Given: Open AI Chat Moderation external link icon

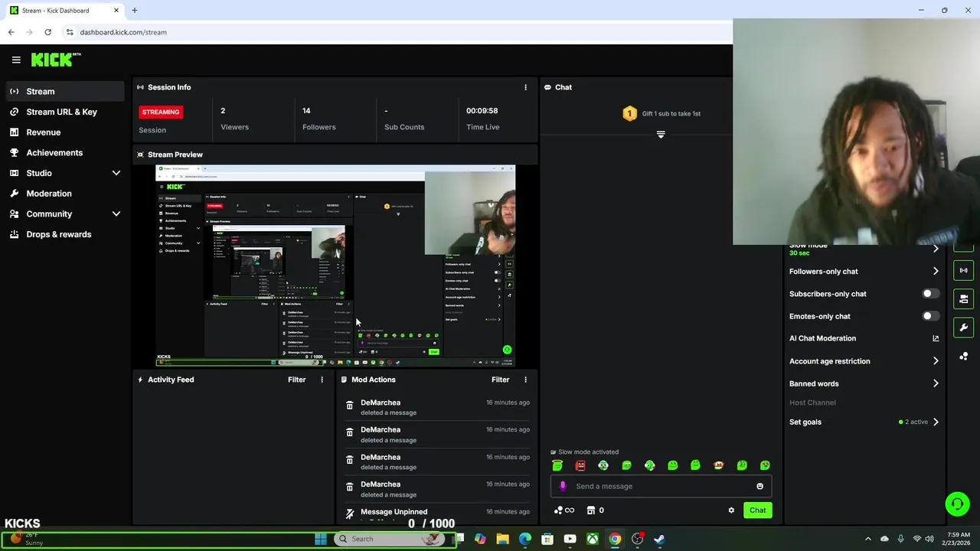Looking at the screenshot, I should (x=936, y=338).
